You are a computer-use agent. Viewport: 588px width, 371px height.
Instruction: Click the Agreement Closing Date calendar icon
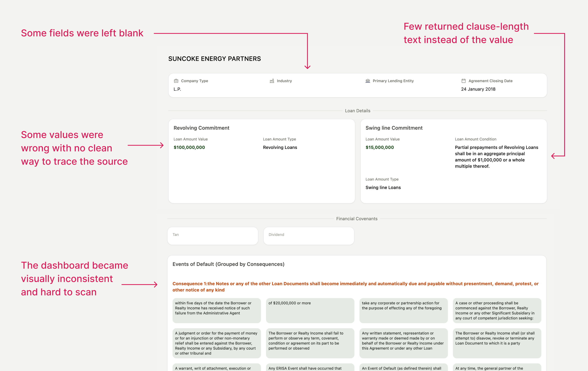click(463, 81)
